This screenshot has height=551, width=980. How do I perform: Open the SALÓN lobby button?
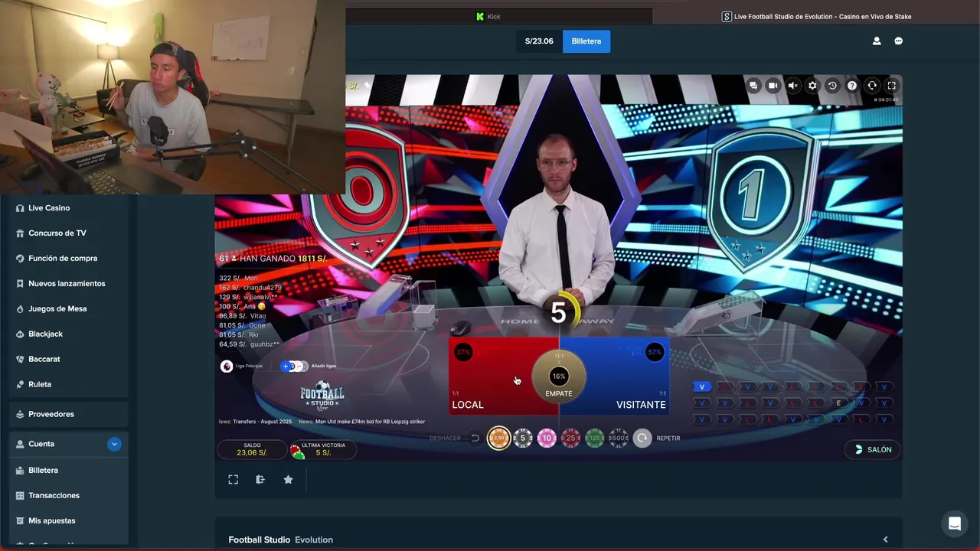point(873,449)
